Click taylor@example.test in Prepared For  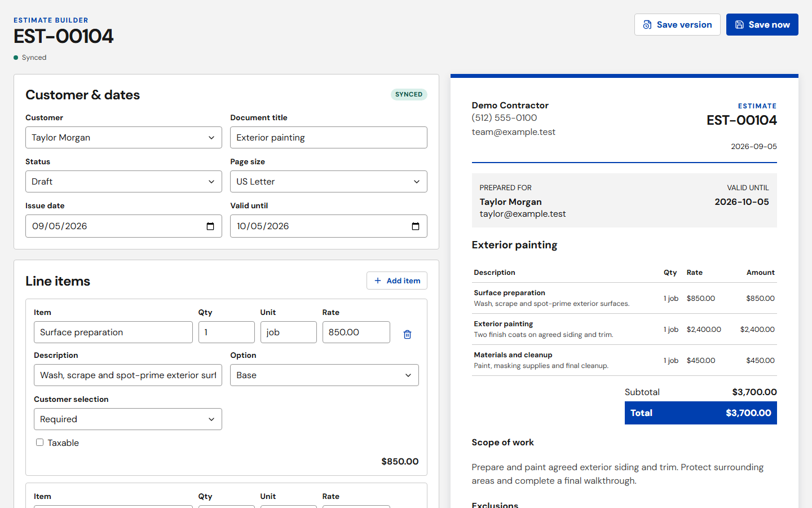point(523,214)
